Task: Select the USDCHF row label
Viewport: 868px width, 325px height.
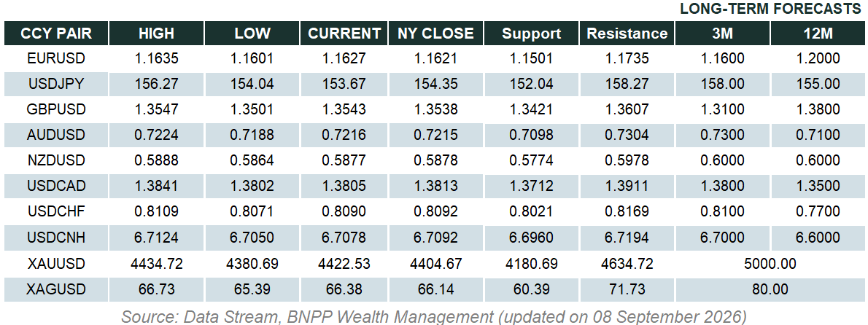Action: (x=56, y=211)
